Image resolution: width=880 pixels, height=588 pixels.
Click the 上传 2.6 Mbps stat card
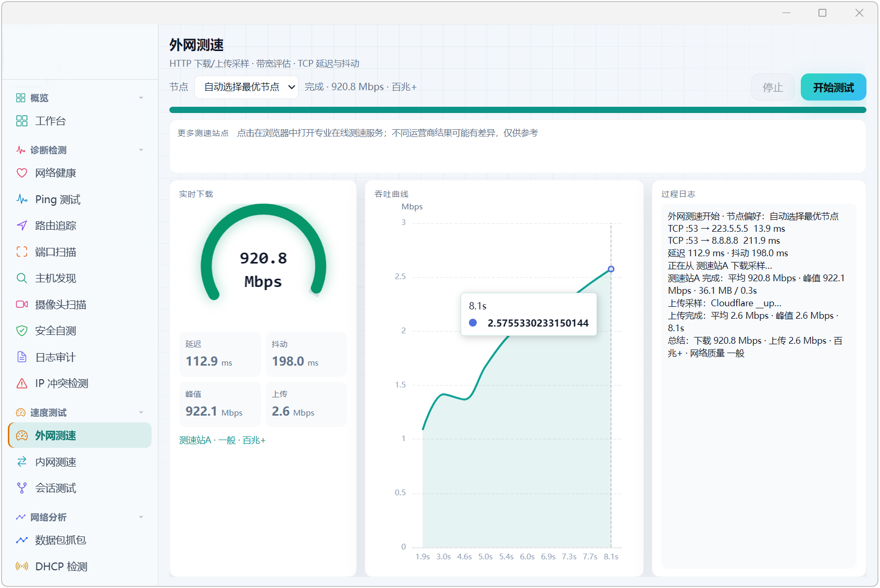306,404
